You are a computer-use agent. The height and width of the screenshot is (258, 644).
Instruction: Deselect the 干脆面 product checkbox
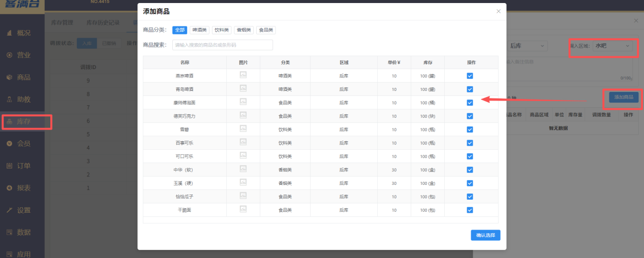click(x=470, y=210)
